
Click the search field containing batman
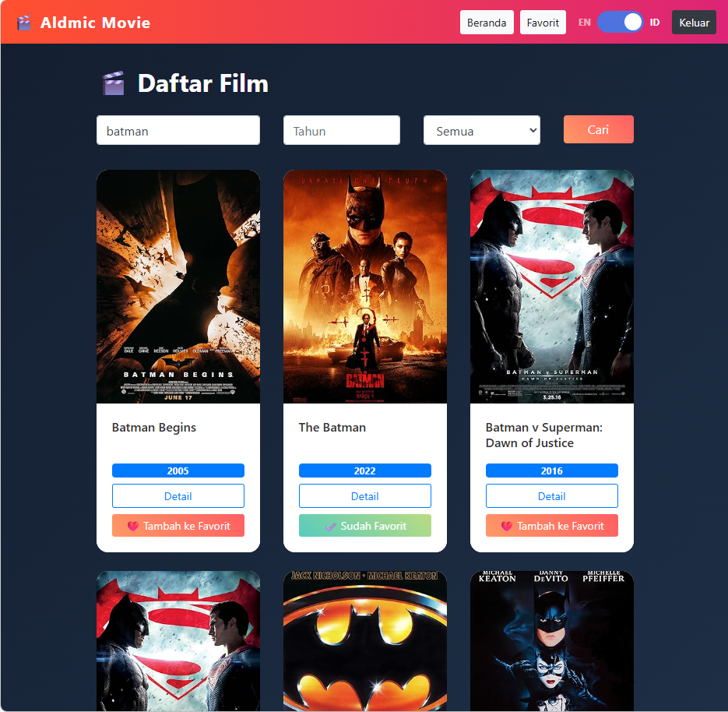178,130
